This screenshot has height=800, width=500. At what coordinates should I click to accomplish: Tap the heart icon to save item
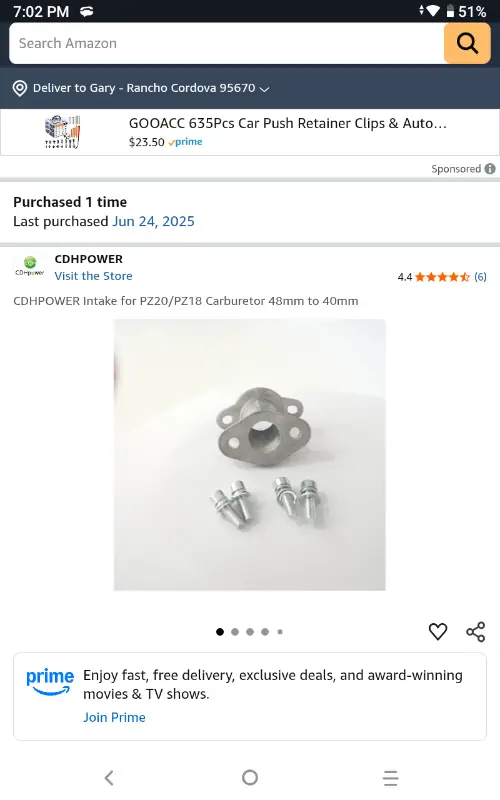(438, 632)
